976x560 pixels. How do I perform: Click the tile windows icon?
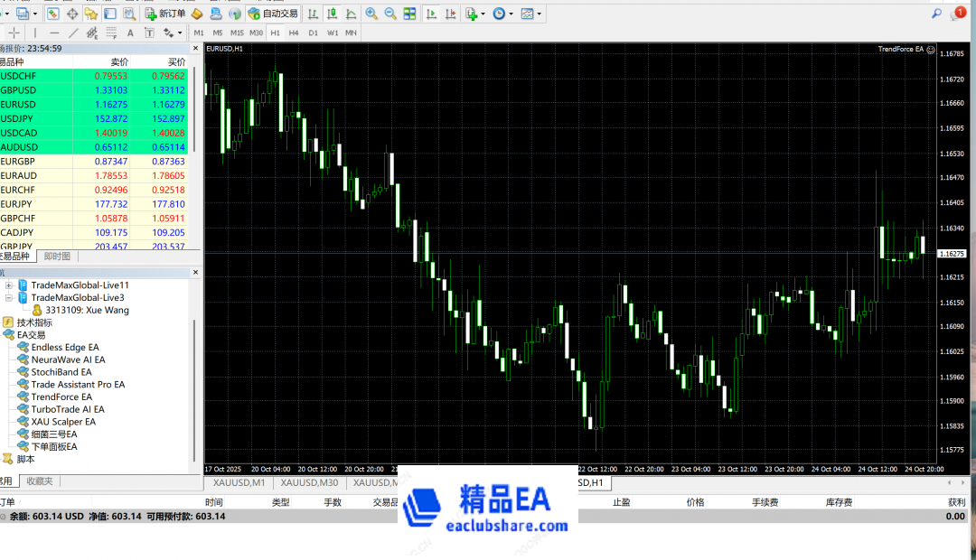pyautogui.click(x=409, y=14)
